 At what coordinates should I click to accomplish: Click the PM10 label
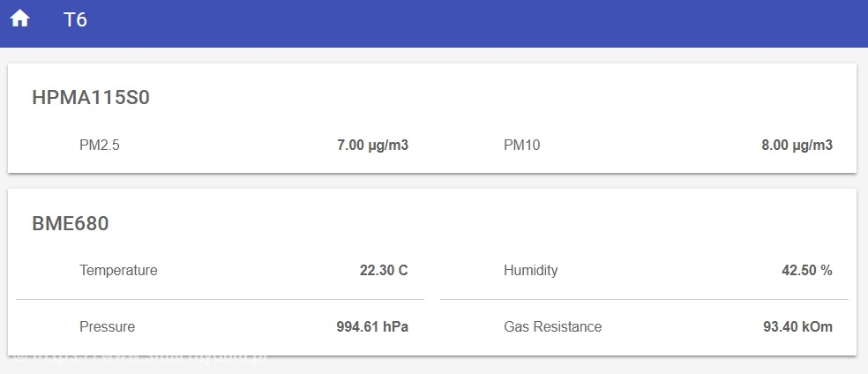point(521,146)
